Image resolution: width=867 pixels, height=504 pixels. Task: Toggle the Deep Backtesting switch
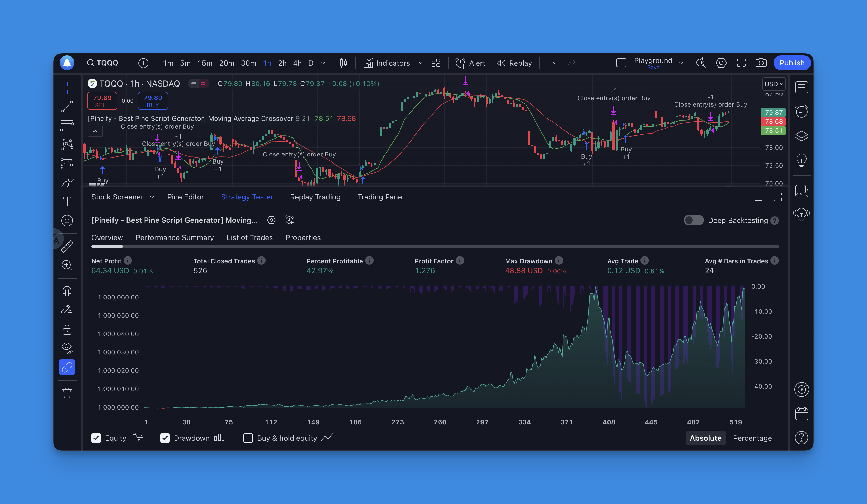[693, 220]
